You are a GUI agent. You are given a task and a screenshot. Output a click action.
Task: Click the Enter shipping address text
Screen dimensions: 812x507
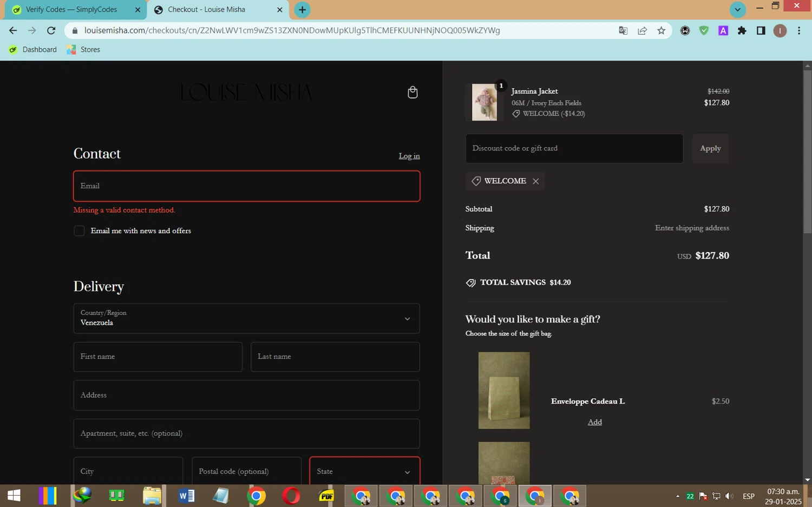[x=692, y=228]
